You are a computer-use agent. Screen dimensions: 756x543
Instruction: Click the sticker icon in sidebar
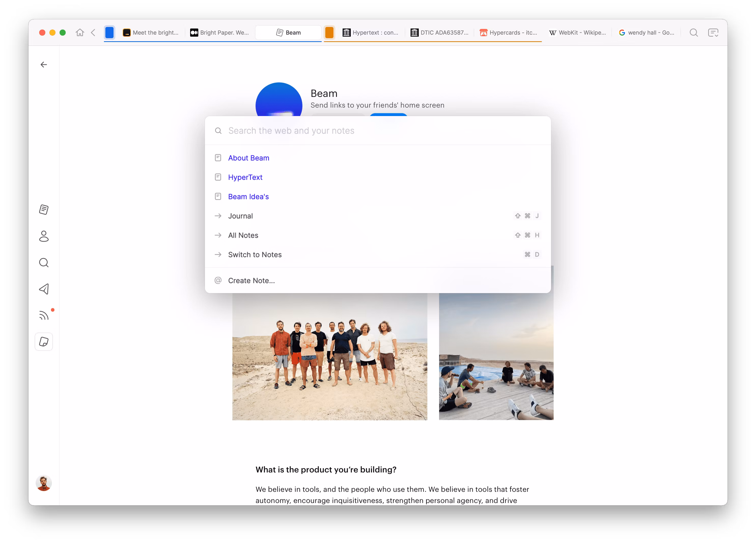(x=44, y=342)
